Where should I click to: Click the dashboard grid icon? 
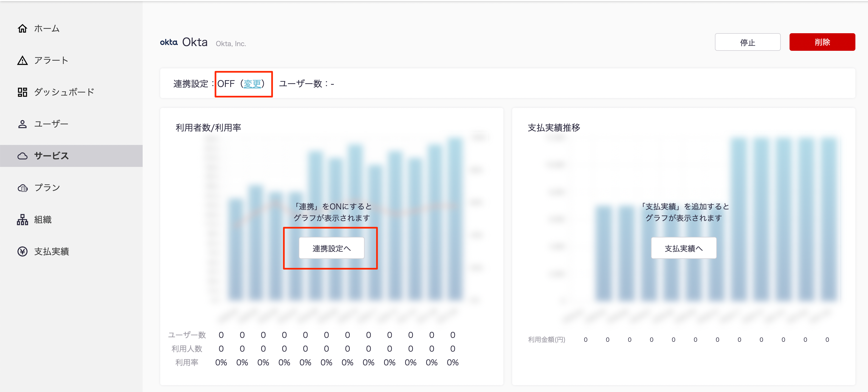click(x=22, y=92)
